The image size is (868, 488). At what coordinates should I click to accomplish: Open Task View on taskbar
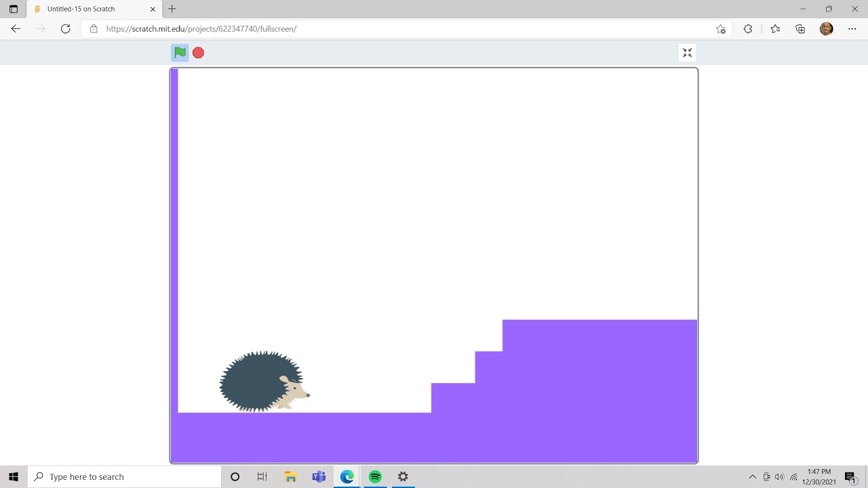(x=262, y=476)
